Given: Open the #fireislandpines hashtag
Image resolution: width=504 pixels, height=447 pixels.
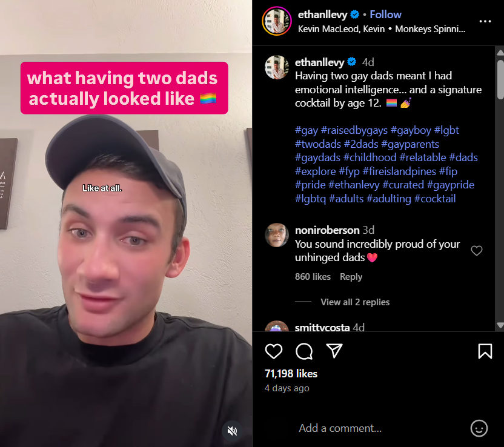Looking at the screenshot, I should pos(400,171).
